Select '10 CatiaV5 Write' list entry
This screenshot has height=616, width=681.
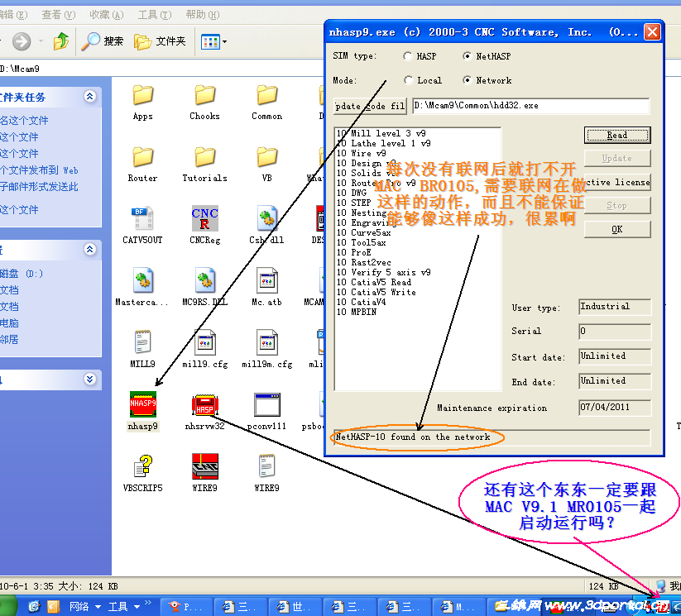376,292
